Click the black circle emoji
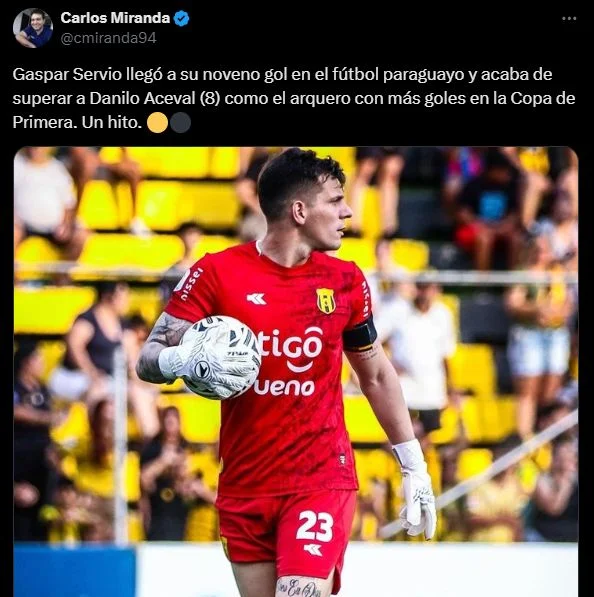 coord(180,123)
